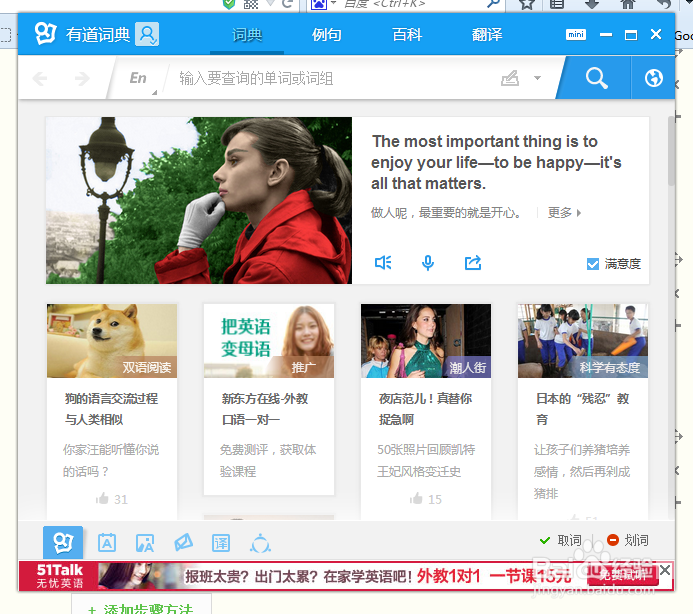
Task: Click the browser home icon behind window
Action: tap(628, 4)
